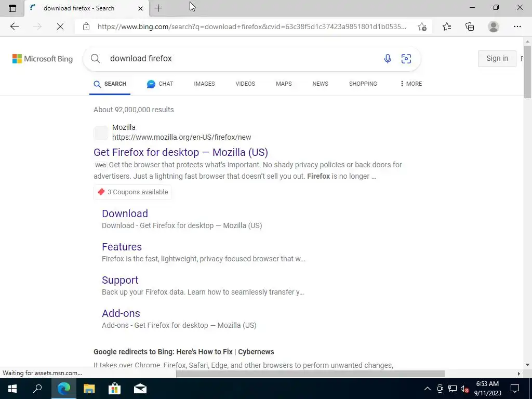Switch to the SHOPPING tab
The height and width of the screenshot is (399, 532).
[x=363, y=84]
